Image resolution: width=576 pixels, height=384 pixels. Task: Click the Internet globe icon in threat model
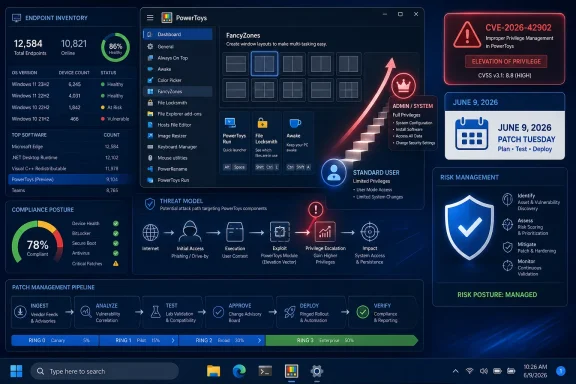(x=151, y=232)
